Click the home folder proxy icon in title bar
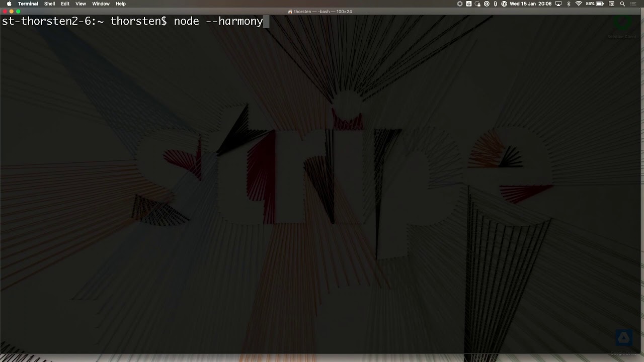Viewport: 644px width, 362px height. click(290, 12)
